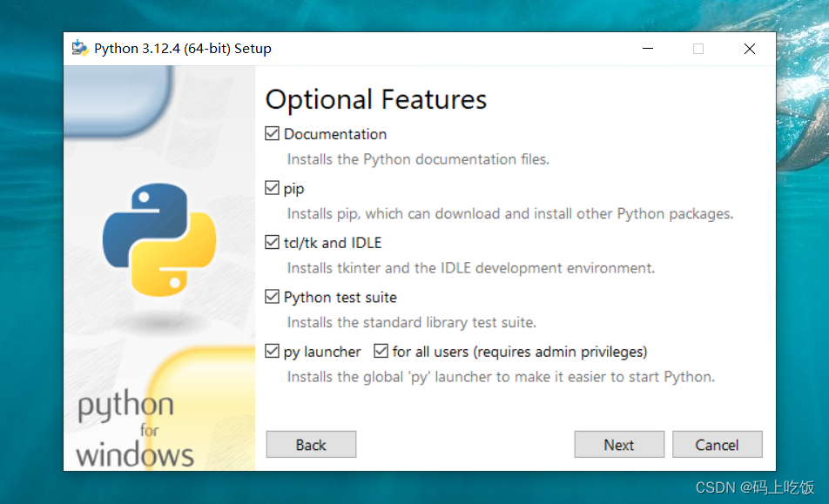Click the description of the global 'py' launcher
The width and height of the screenshot is (829, 504).
coord(501,377)
